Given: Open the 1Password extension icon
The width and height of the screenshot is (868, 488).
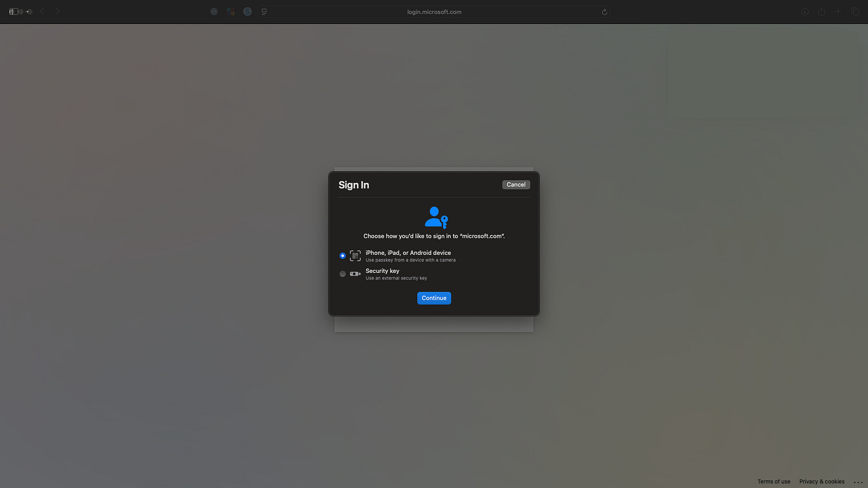Looking at the screenshot, I should [214, 11].
